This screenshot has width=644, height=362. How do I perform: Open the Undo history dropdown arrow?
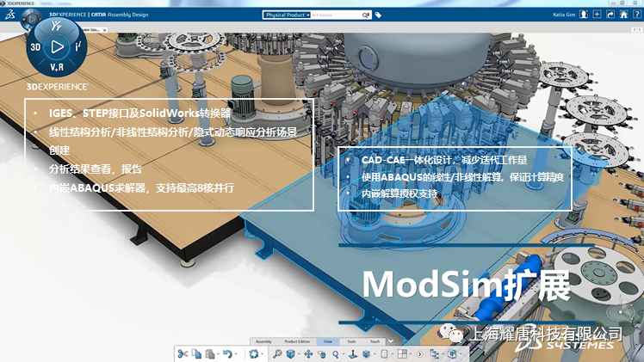(x=236, y=354)
